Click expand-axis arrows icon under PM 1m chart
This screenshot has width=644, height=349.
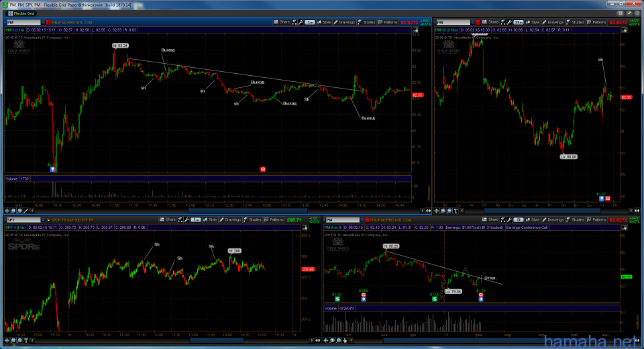(x=429, y=211)
